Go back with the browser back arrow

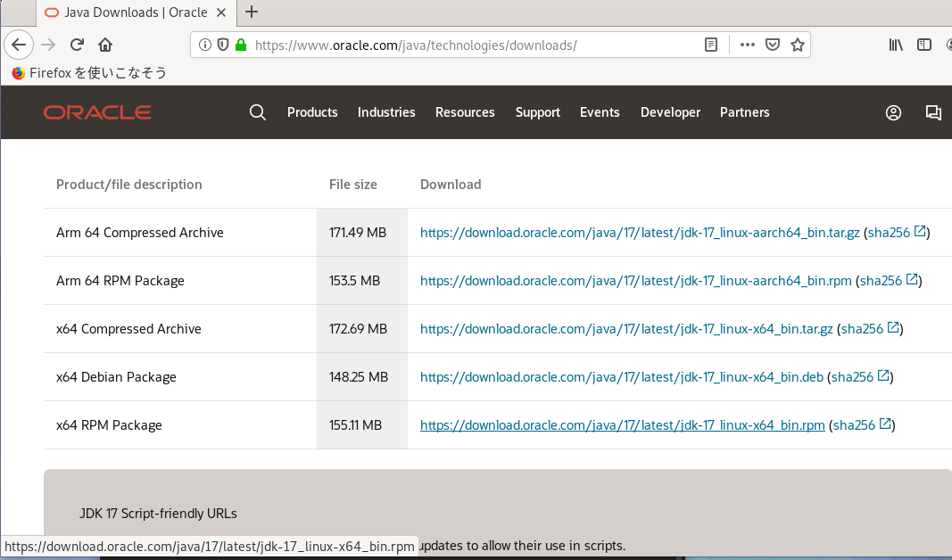pos(19,45)
